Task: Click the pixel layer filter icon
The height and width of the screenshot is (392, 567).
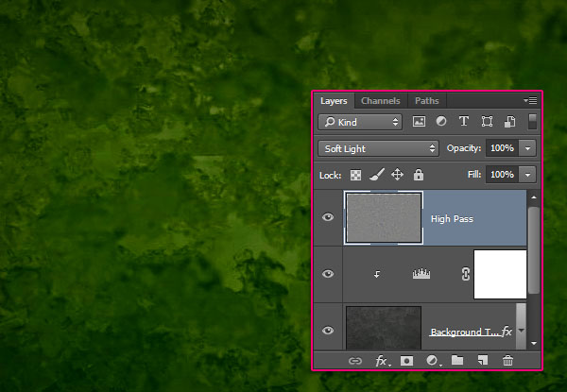Action: [x=420, y=122]
